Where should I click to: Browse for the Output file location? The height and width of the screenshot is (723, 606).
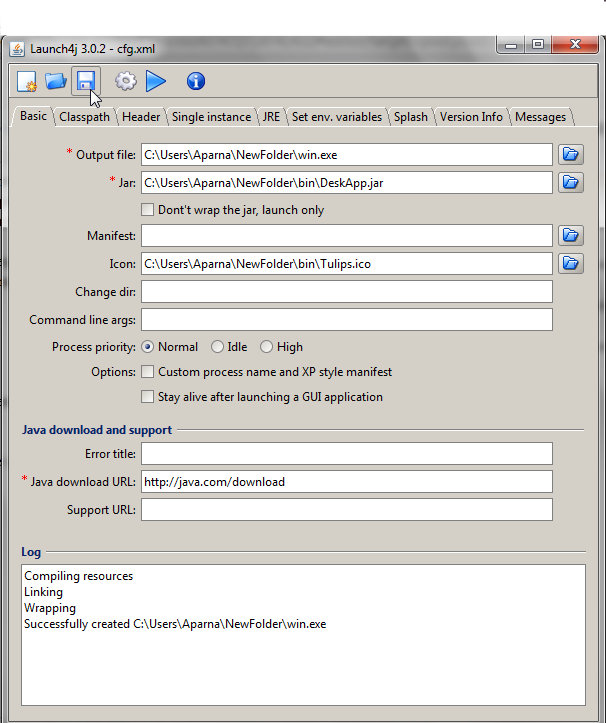click(x=570, y=154)
